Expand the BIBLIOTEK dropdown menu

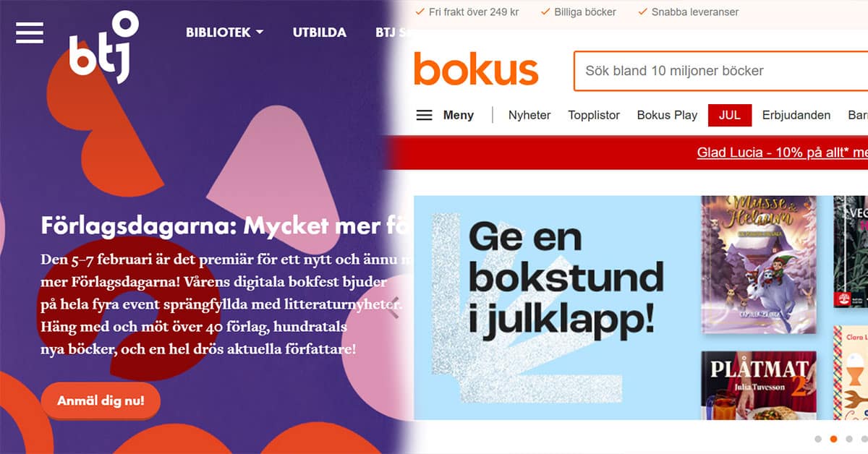coord(224,33)
